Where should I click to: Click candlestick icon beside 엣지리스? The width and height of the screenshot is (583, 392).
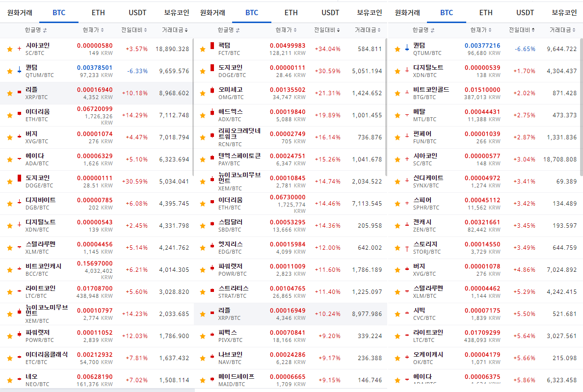(x=212, y=246)
